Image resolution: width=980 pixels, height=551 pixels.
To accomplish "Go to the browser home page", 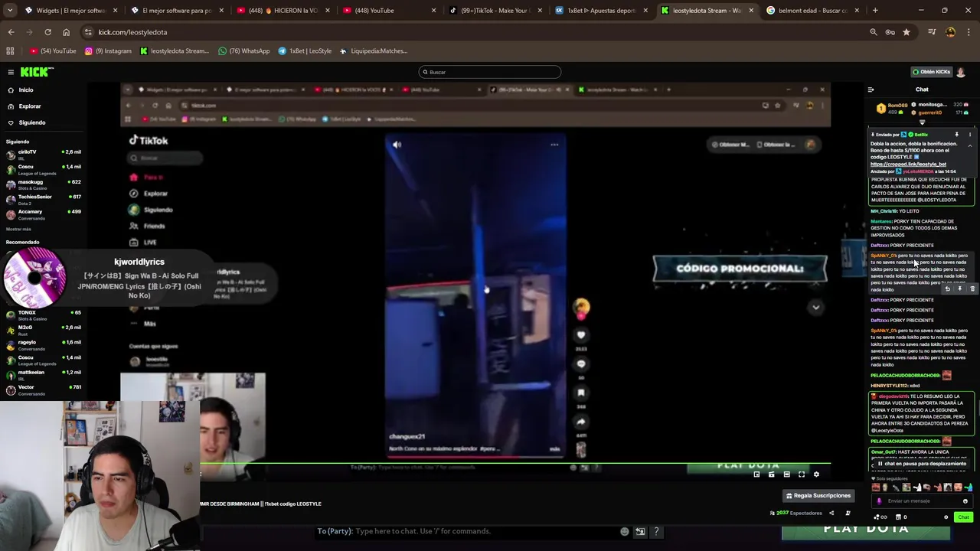I will pyautogui.click(x=66, y=32).
